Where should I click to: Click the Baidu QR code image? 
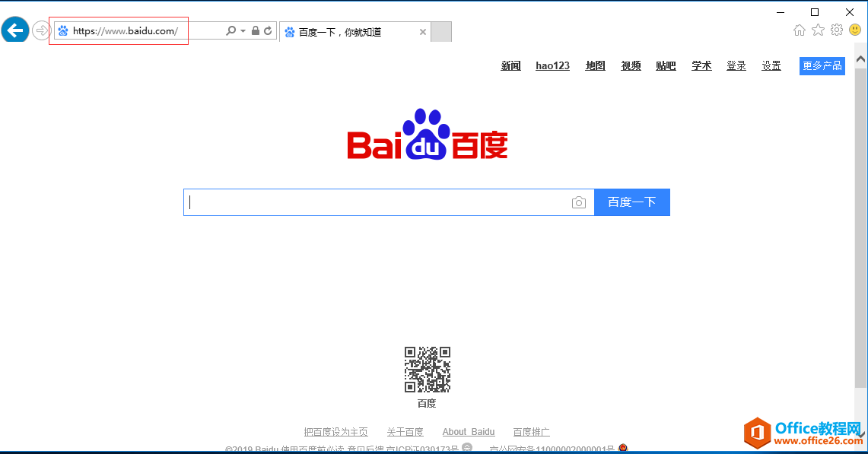(x=428, y=370)
